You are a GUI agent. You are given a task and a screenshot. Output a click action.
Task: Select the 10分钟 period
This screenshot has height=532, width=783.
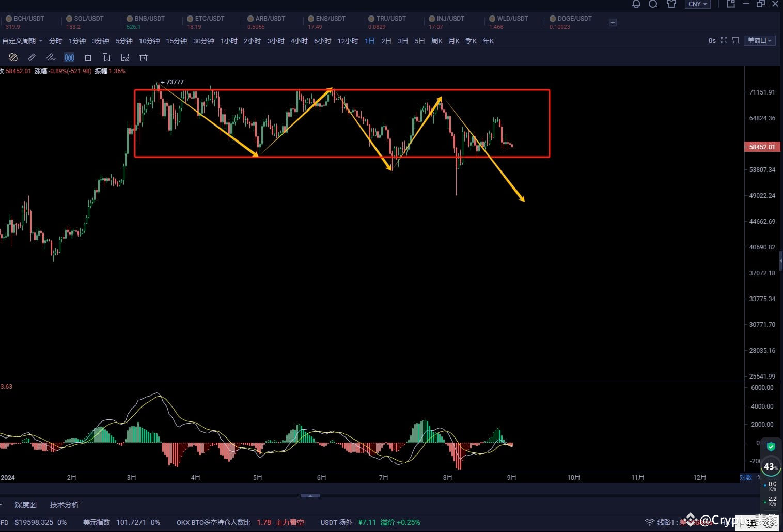[149, 41]
